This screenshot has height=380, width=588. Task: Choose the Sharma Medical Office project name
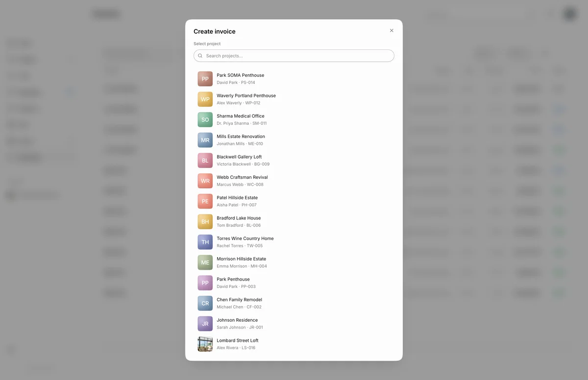click(x=241, y=116)
